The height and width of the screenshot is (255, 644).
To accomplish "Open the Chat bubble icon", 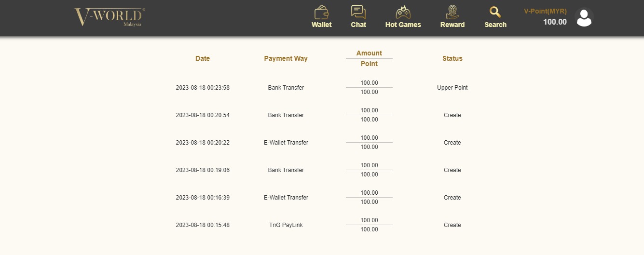I will tap(358, 12).
